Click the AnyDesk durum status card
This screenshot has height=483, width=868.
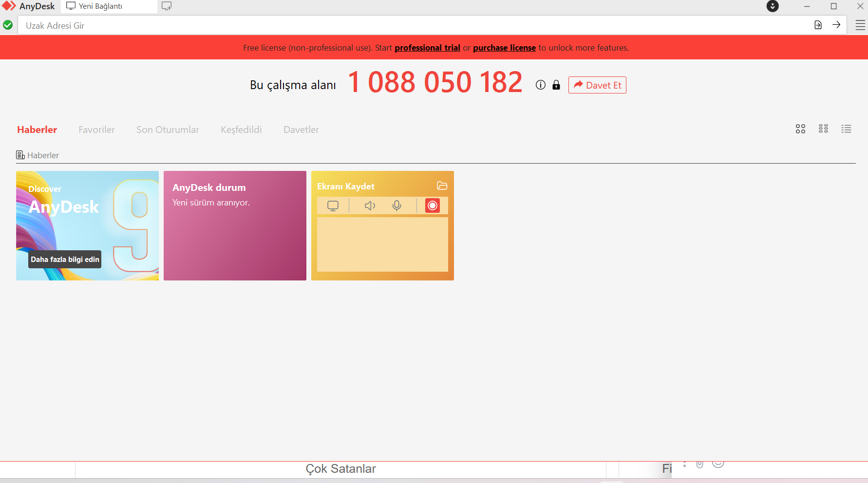[x=235, y=225]
